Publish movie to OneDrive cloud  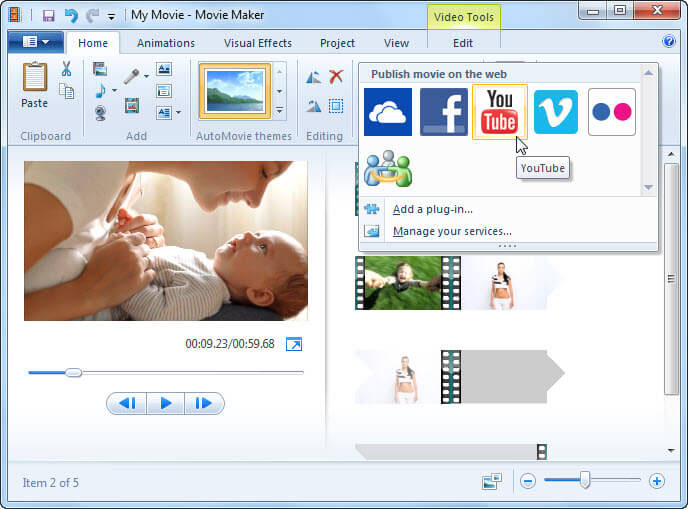pos(388,112)
